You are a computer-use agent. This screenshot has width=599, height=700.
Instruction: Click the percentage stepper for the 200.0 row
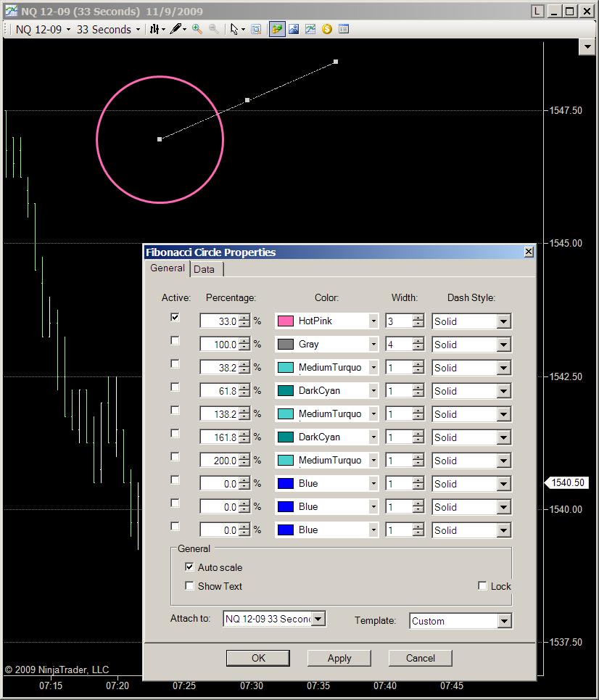[x=244, y=461]
